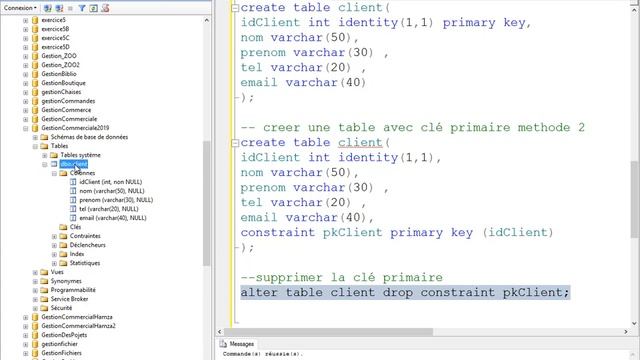Switch to the Messages tab
Image resolution: width=640 pixels, height=360 pixels.
(x=237, y=344)
